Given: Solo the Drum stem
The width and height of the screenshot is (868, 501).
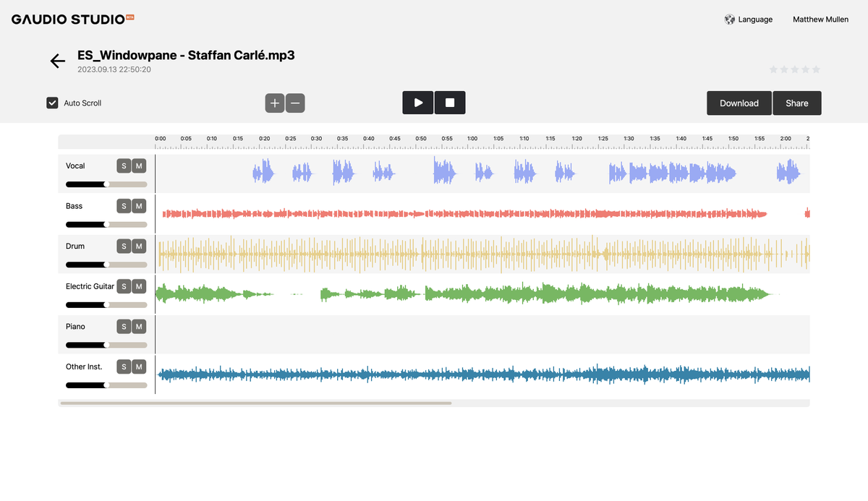Looking at the screenshot, I should click(123, 246).
